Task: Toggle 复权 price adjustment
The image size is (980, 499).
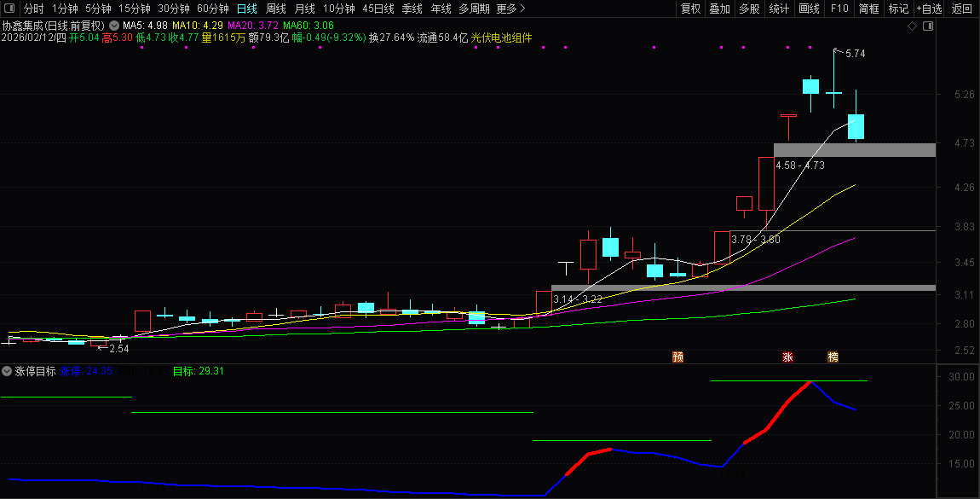Action: tap(690, 9)
